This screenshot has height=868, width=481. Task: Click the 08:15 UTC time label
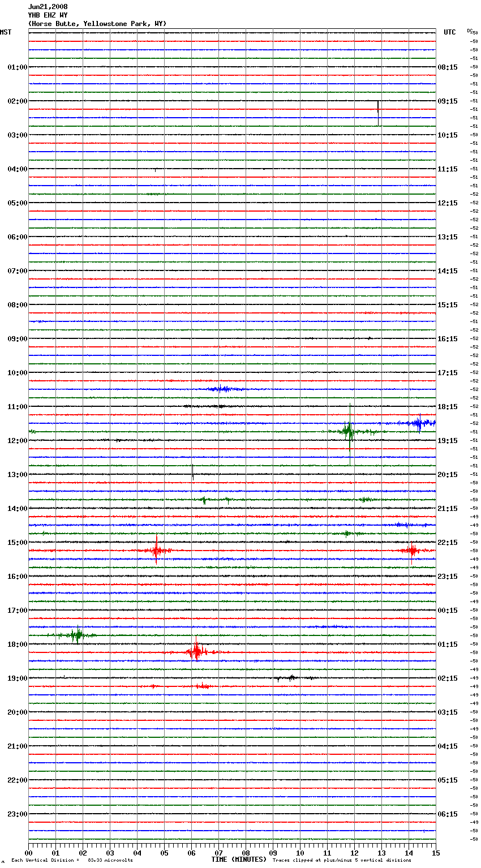448,67
